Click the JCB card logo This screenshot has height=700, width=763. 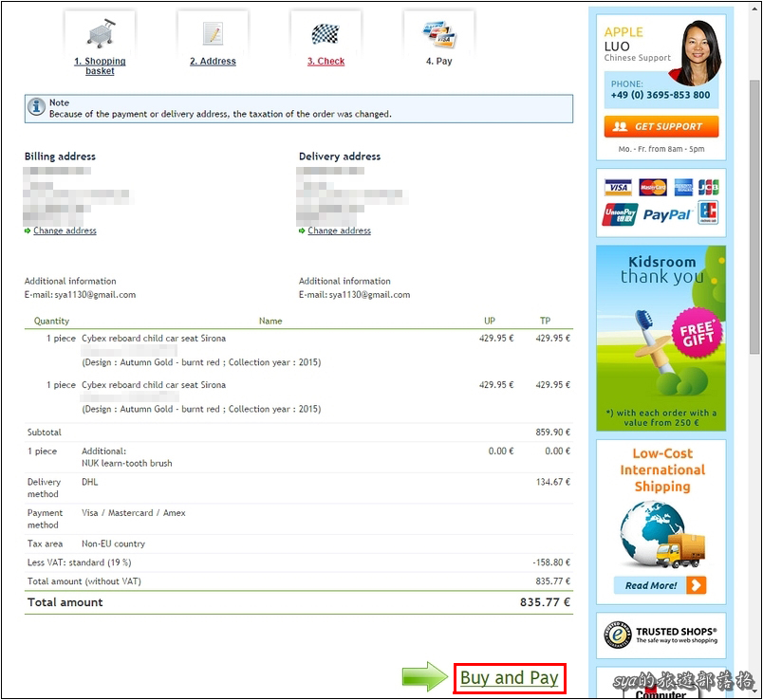(x=709, y=187)
